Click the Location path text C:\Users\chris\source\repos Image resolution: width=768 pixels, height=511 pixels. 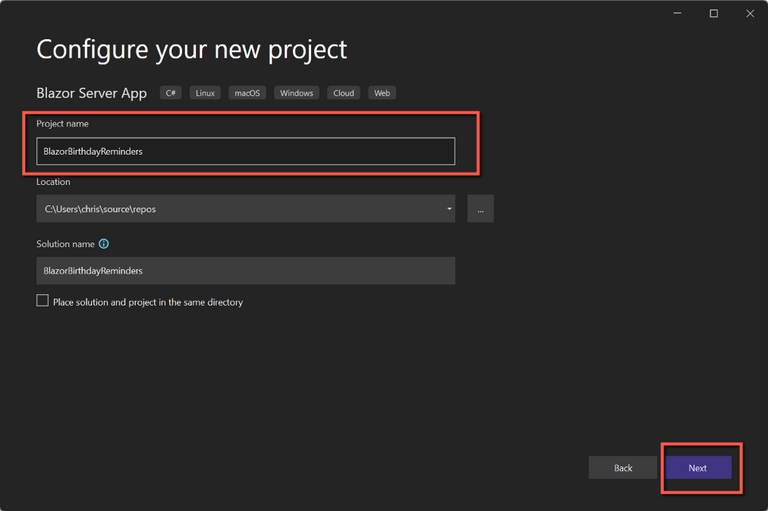pyautogui.click(x=100, y=209)
